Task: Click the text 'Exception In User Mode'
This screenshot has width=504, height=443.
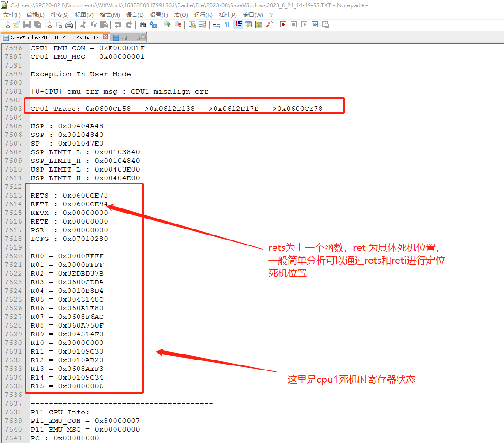Action: point(81,74)
